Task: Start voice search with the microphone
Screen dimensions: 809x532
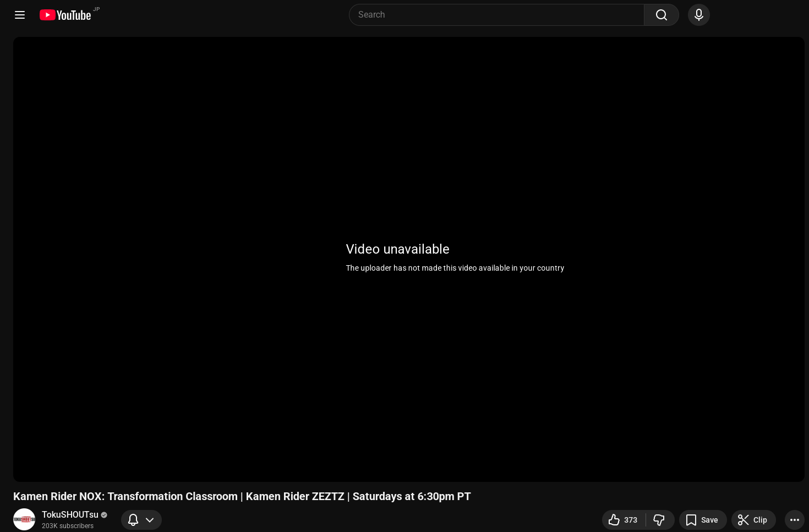Action: [699, 15]
